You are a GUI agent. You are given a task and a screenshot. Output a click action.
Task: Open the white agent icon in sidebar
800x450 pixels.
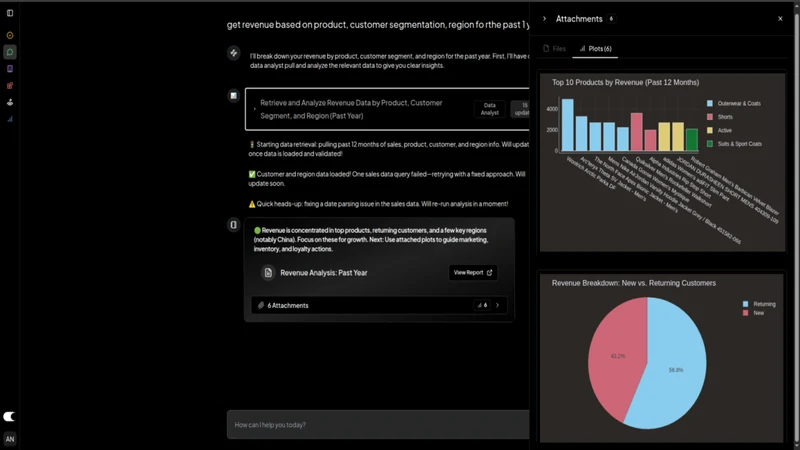click(x=10, y=103)
